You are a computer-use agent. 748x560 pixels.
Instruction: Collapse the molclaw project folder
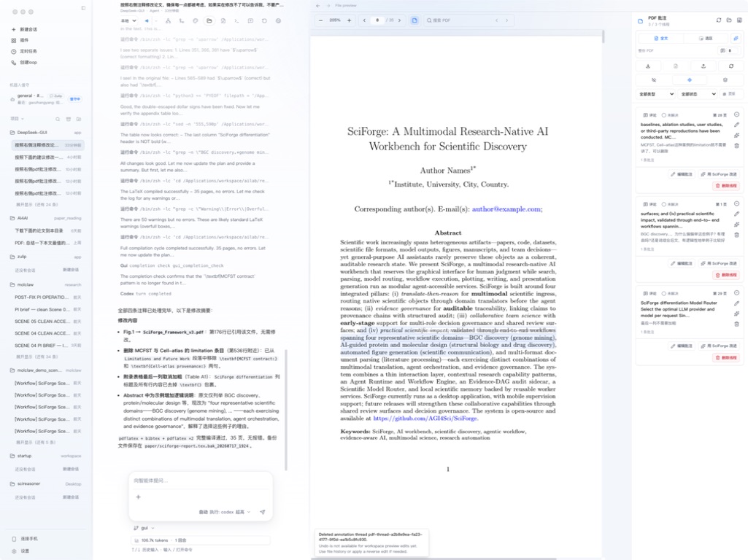(x=46, y=284)
